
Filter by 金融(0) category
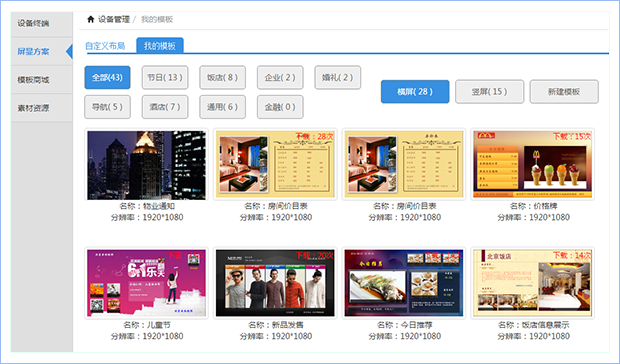click(280, 107)
